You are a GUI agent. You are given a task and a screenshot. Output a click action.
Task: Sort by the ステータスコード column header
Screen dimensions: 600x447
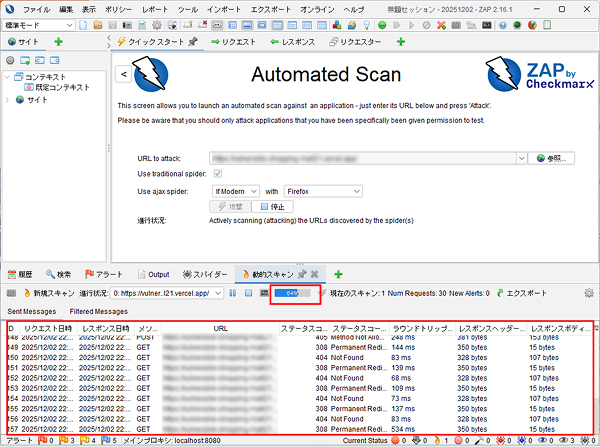(303, 328)
